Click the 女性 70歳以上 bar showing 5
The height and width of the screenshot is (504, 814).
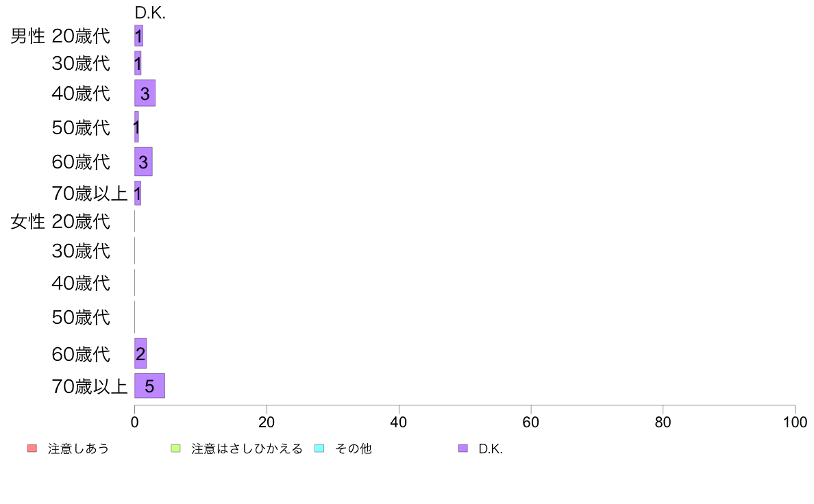149,386
